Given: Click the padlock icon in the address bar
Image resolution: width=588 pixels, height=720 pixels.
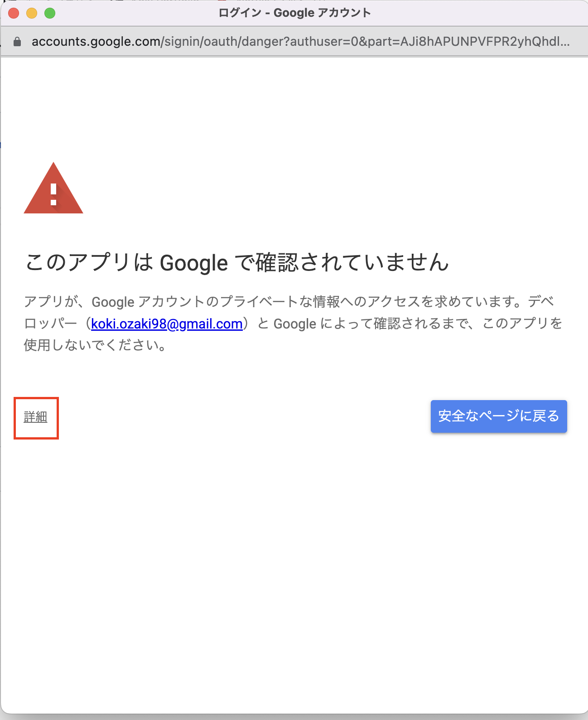Looking at the screenshot, I should [x=17, y=42].
